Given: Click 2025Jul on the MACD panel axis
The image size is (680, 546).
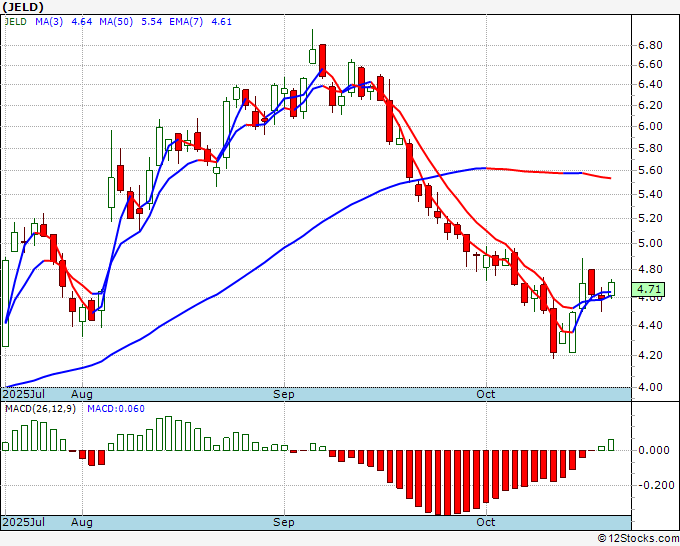Looking at the screenshot, I should 23,522.
